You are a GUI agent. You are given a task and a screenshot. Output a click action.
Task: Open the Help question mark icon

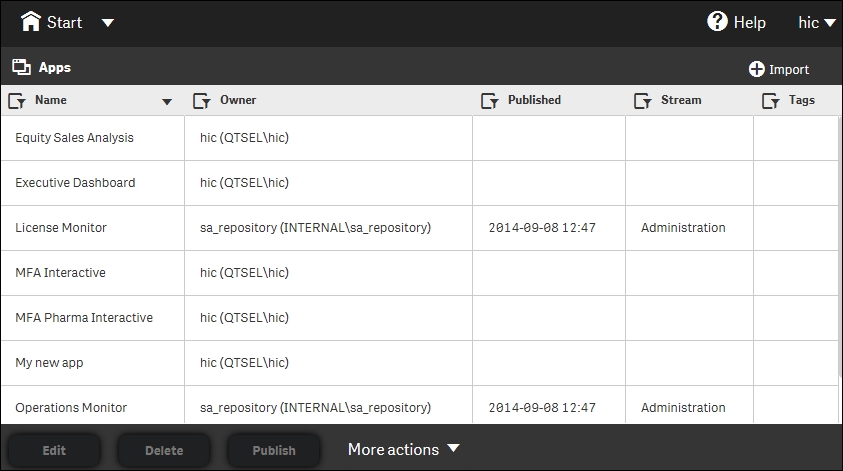[717, 22]
